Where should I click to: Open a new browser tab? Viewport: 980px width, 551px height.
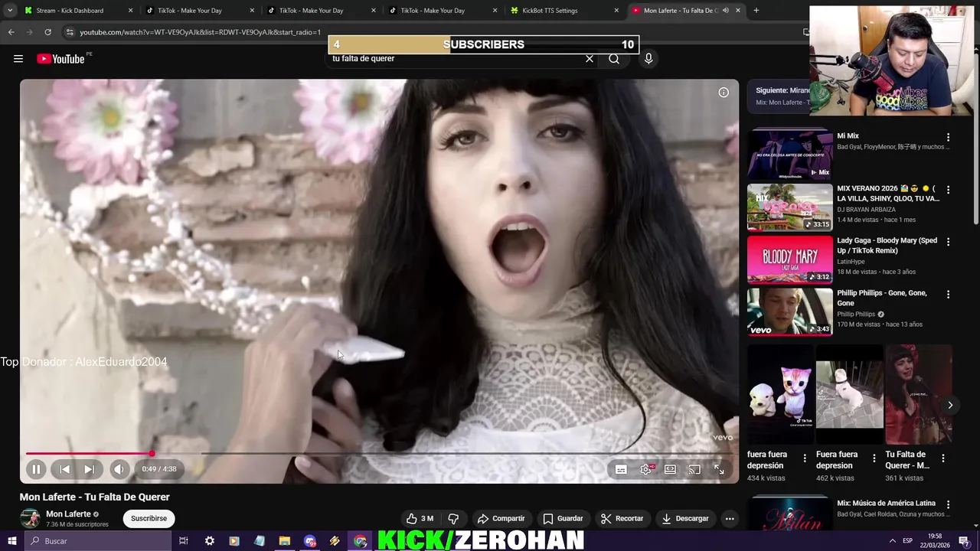[x=756, y=11]
